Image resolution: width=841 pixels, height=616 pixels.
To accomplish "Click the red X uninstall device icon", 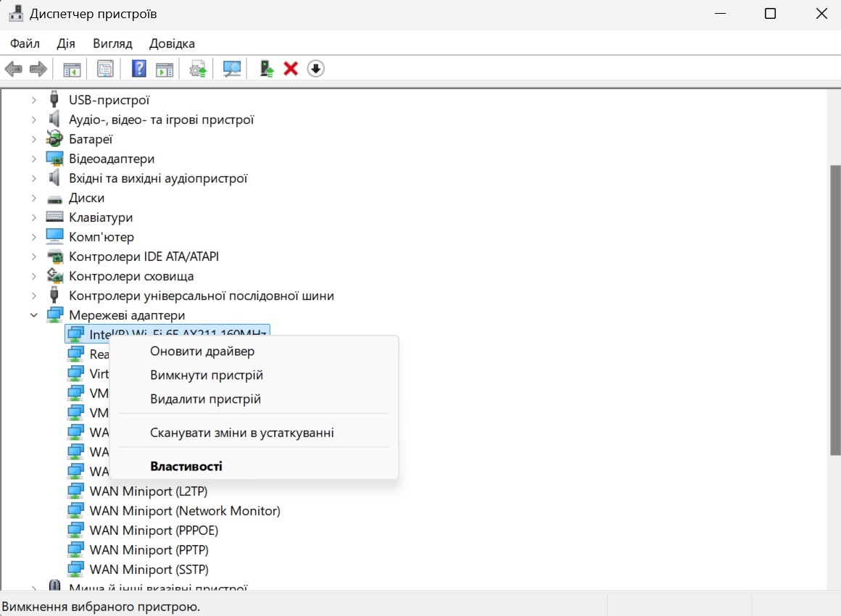I will tap(291, 69).
